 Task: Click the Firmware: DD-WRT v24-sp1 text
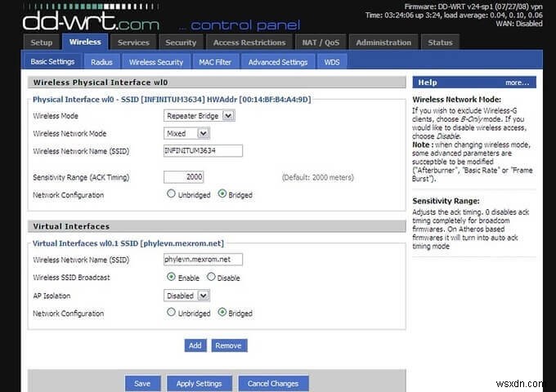tap(473, 7)
